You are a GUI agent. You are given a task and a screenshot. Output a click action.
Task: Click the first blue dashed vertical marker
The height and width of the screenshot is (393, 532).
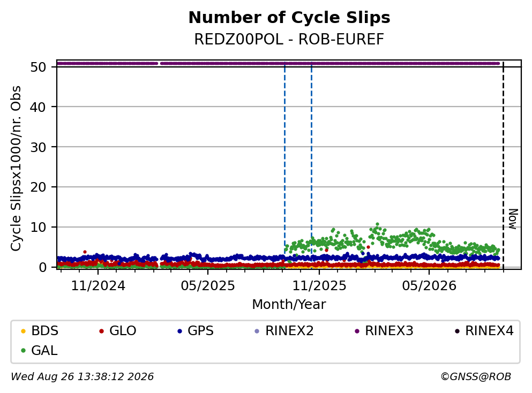coord(284,166)
